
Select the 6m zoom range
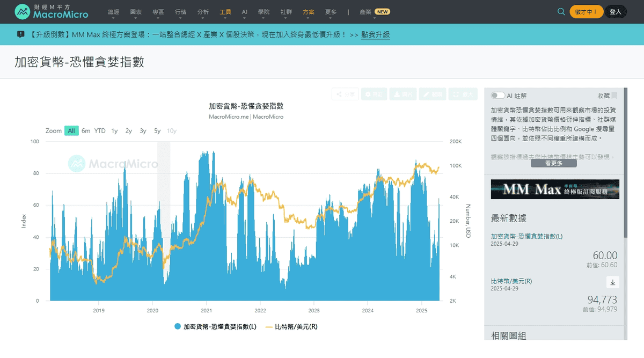coord(86,130)
